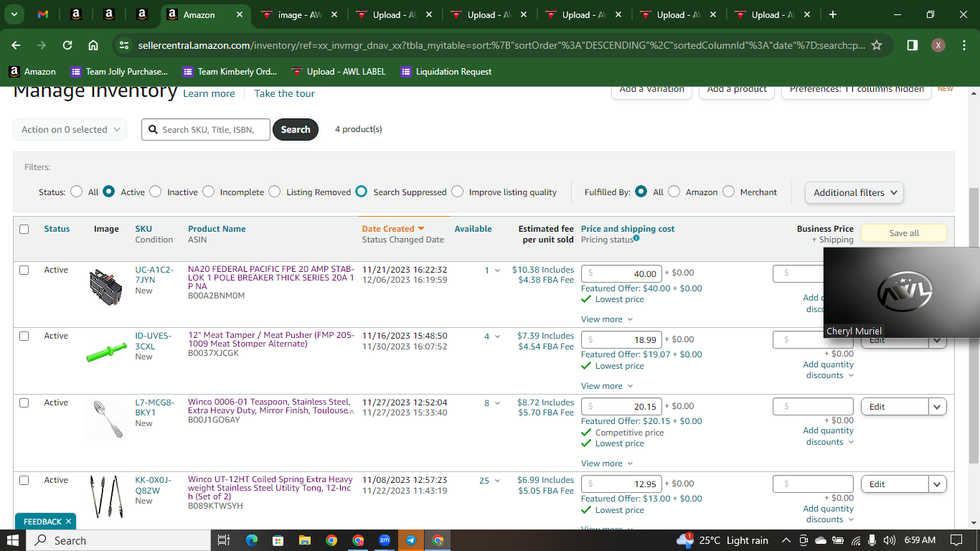980x551 pixels.
Task: Open the tab search dropdown in Chrome
Action: (14, 14)
